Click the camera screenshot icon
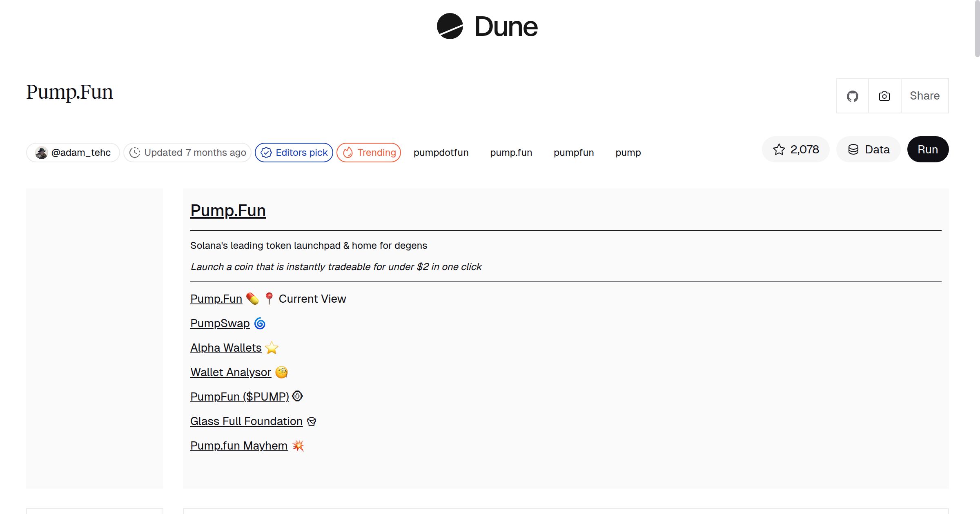This screenshot has height=514, width=980. click(x=884, y=96)
